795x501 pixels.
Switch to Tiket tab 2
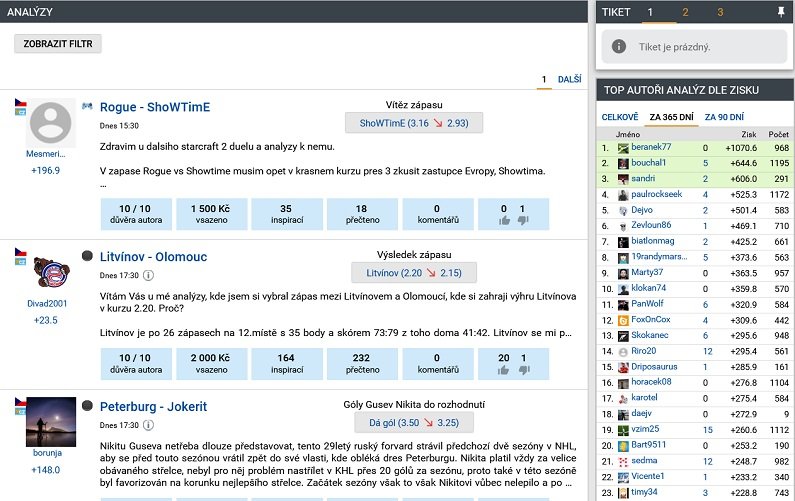[x=685, y=12]
